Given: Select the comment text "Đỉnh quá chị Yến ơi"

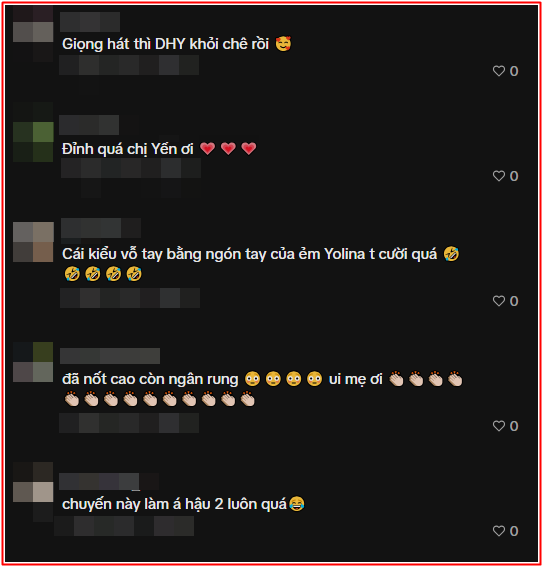Looking at the screenshot, I should click(x=128, y=149).
